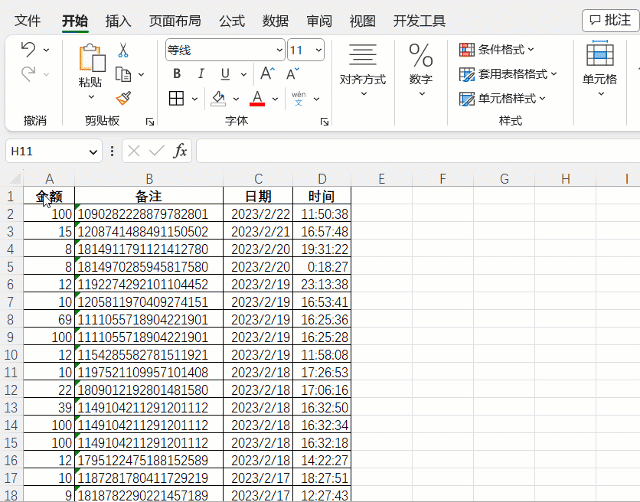
Task: Click the Redo arrow icon
Action: click(29, 74)
